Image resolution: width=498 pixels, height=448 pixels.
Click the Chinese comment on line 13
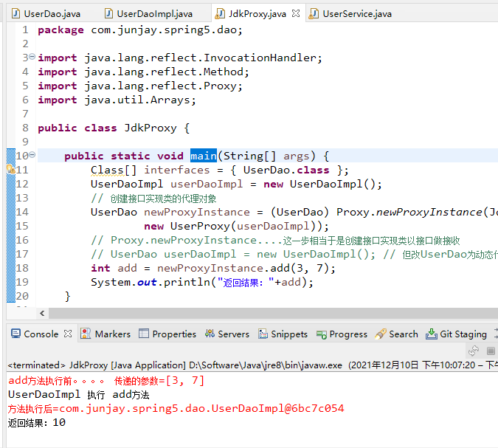[153, 199]
